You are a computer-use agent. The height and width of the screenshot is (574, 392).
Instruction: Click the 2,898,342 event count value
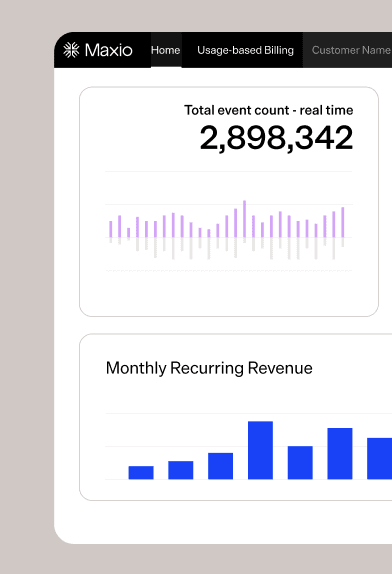point(276,138)
